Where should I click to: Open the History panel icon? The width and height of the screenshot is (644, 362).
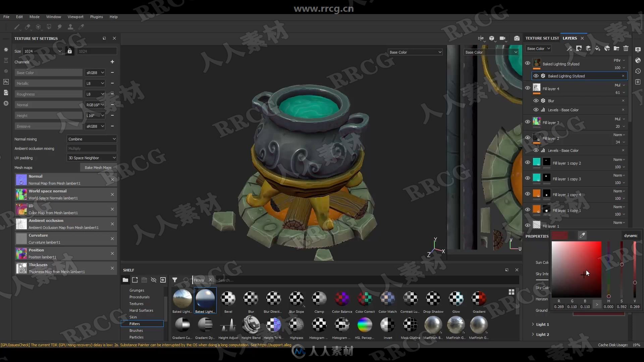(638, 71)
